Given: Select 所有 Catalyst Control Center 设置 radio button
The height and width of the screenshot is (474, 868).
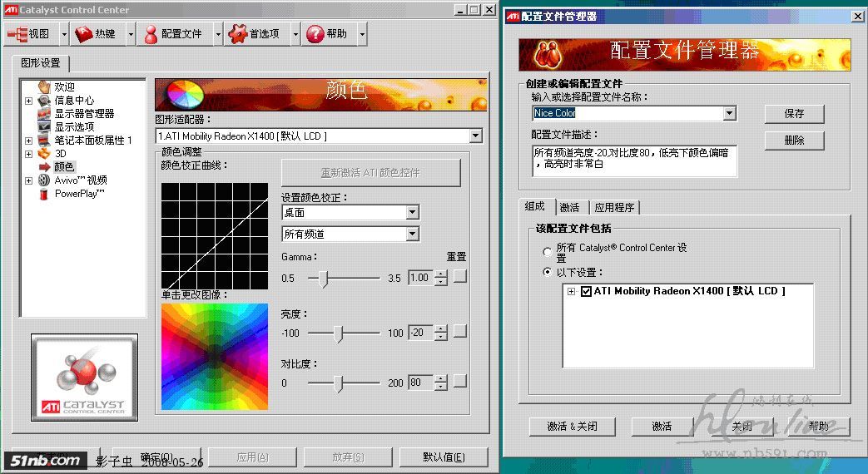Looking at the screenshot, I should pyautogui.click(x=547, y=251).
